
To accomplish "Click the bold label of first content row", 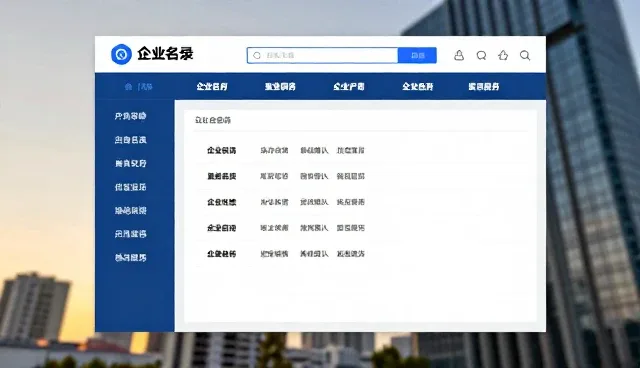I will click(x=221, y=151).
